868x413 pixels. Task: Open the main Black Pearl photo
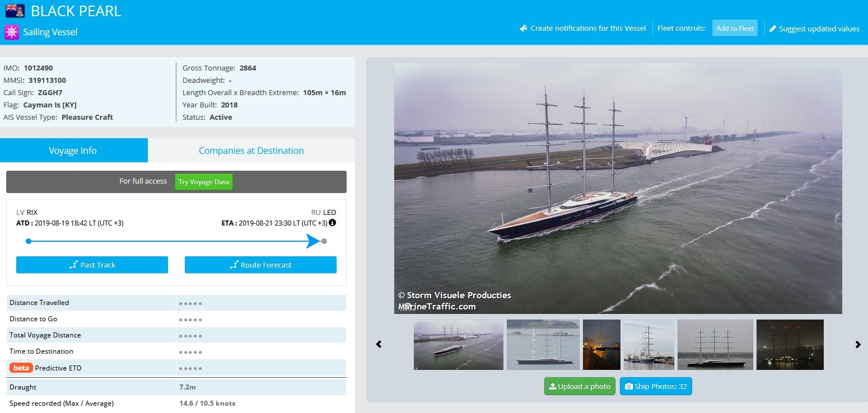[618, 188]
